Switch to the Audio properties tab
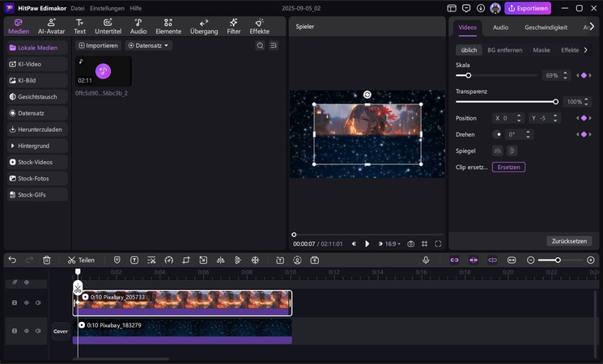The width and height of the screenshot is (603, 364). pos(500,28)
